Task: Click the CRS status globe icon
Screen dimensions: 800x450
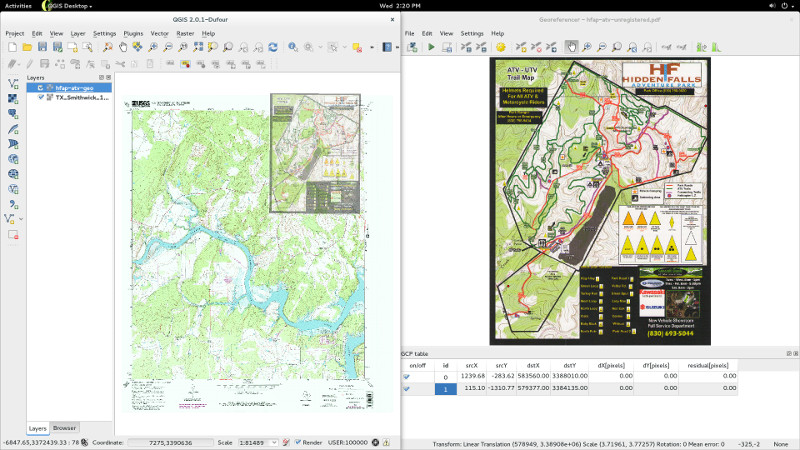Action: tap(376, 442)
